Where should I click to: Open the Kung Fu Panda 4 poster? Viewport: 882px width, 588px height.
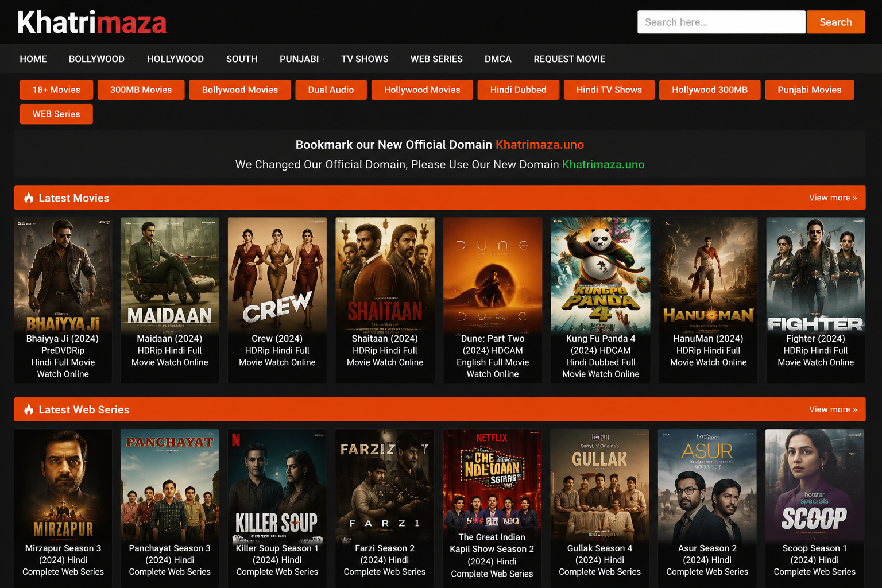point(601,275)
